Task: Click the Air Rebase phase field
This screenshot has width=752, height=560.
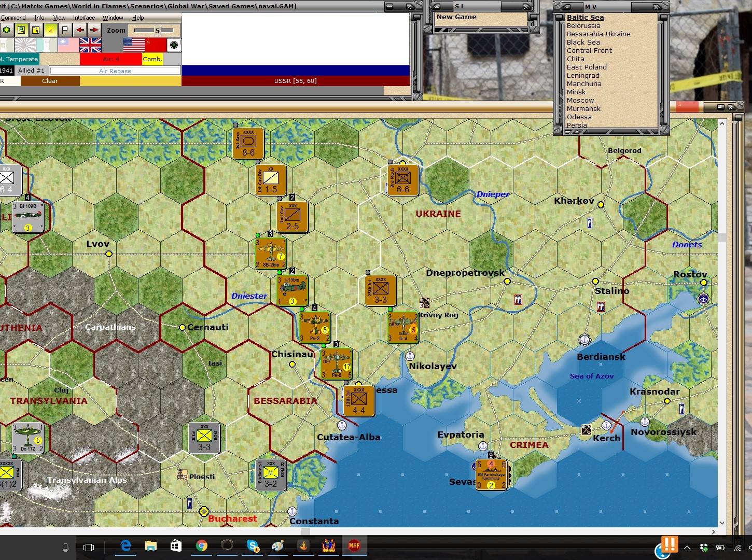Action: coord(115,71)
